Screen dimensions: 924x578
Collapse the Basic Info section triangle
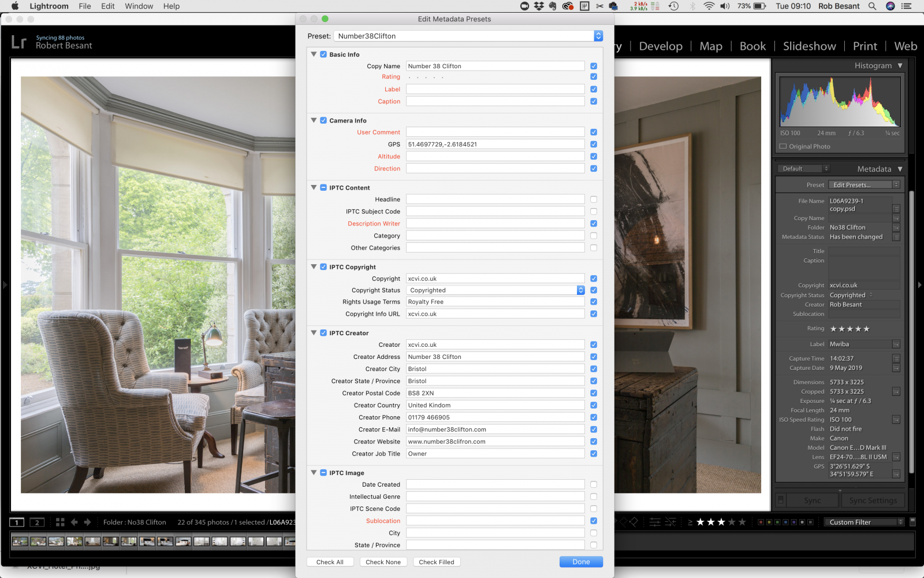(314, 54)
